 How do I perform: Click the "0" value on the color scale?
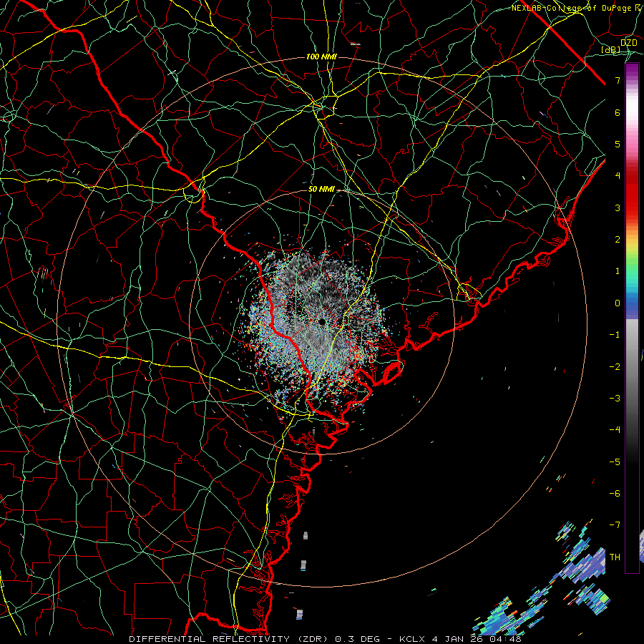click(x=618, y=303)
